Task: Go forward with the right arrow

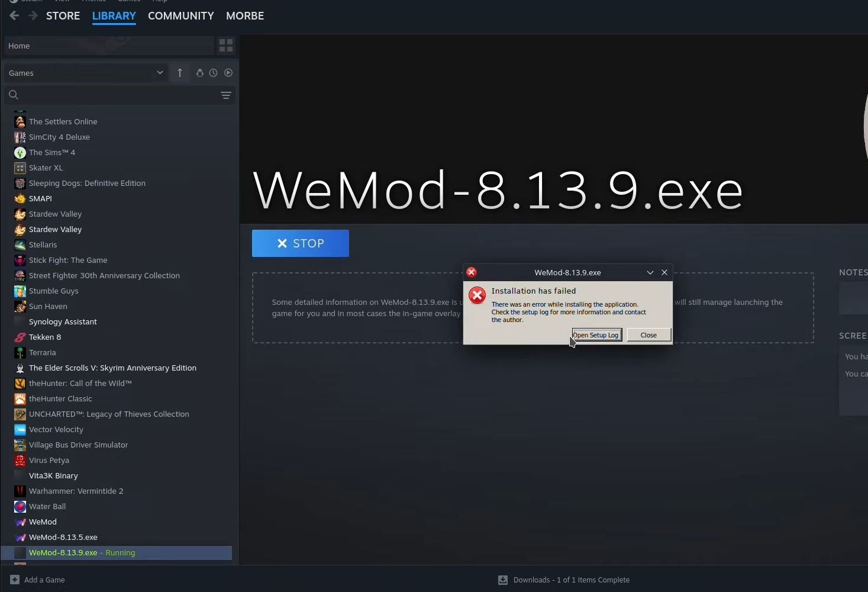Action: (x=33, y=15)
